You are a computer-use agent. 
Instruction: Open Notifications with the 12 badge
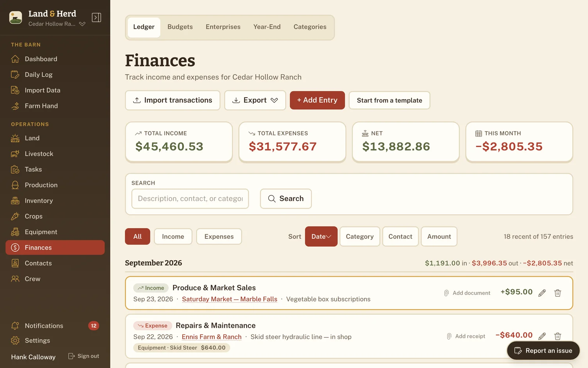[55, 326]
